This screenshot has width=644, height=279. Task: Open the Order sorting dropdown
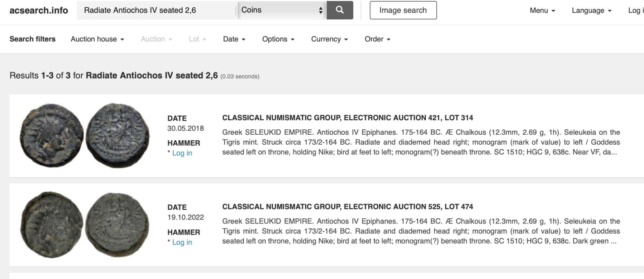click(377, 39)
